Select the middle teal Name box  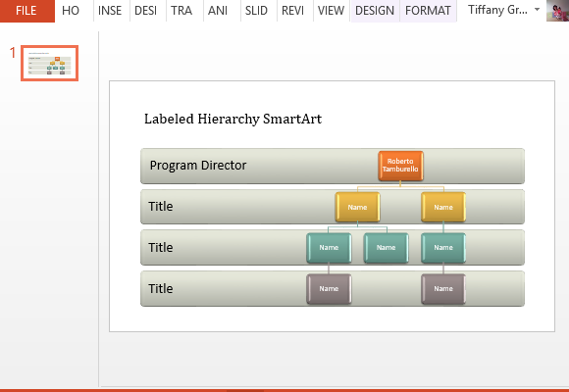pos(387,248)
